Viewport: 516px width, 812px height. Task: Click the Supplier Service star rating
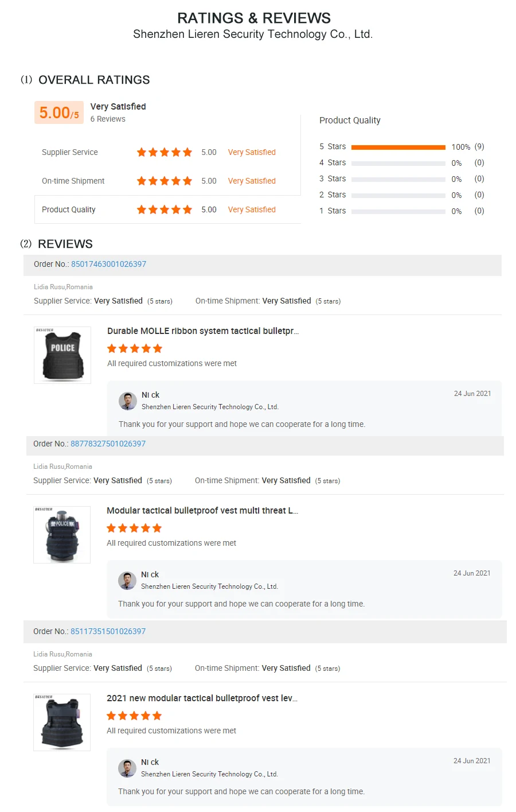click(164, 152)
